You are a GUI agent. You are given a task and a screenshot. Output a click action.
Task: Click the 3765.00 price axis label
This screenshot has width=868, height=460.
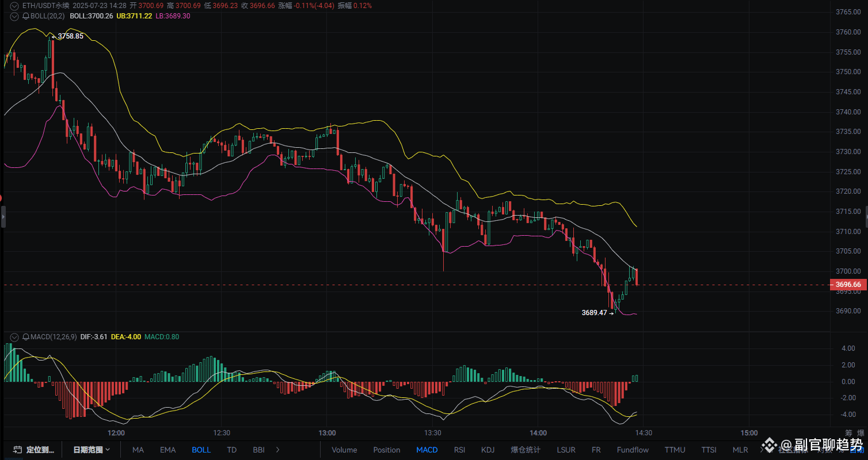[x=848, y=12]
